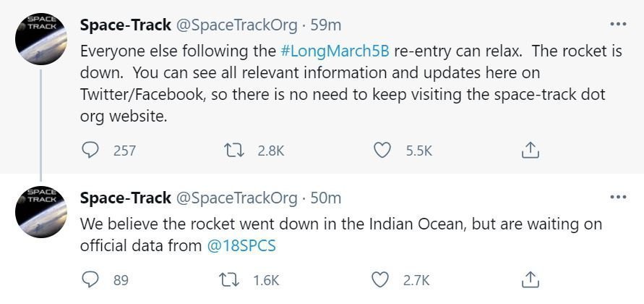This screenshot has height=304, width=644.
Task: Open the Indian Ocean tweet text
Action: point(341,235)
